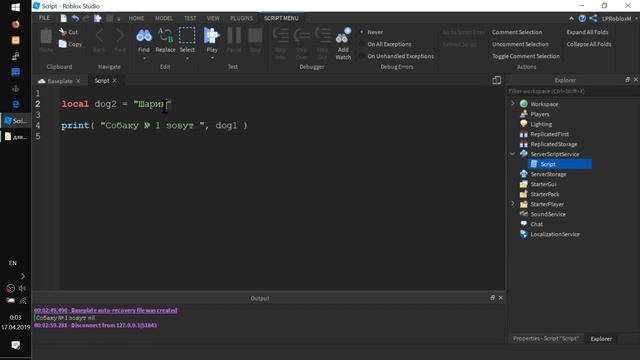Close the Script document tab
This screenshot has height=360, width=640.
pyautogui.click(x=115, y=81)
